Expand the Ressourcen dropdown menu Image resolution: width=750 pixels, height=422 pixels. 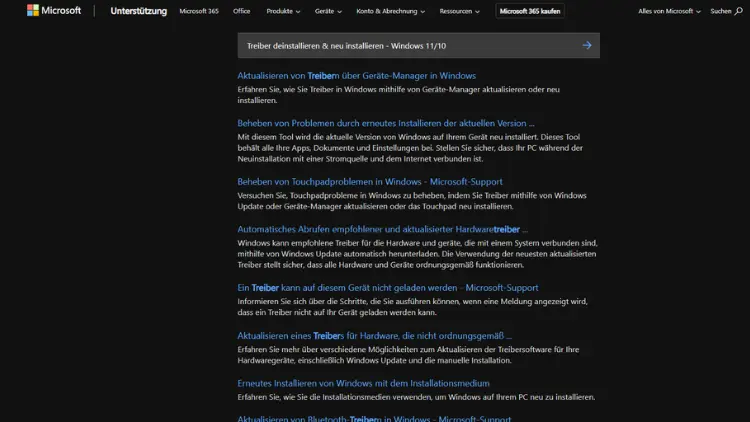(459, 11)
